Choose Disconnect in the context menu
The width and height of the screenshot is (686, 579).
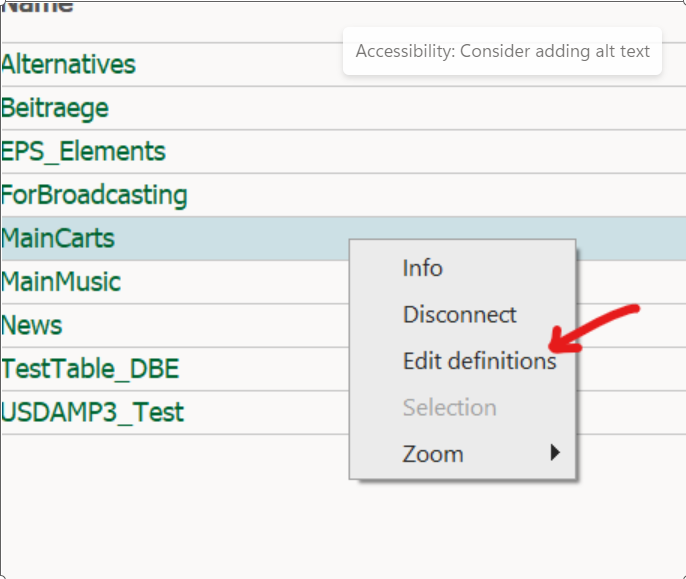pyautogui.click(x=459, y=315)
